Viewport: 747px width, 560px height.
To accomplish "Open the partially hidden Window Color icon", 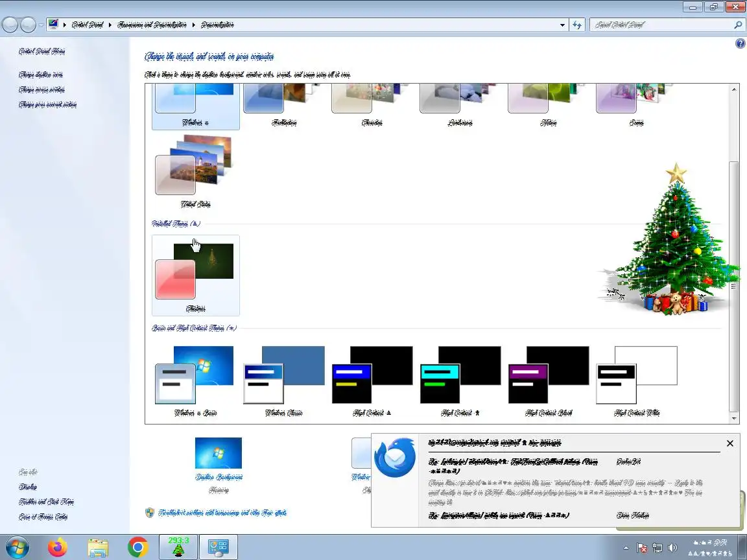I will pos(361,453).
